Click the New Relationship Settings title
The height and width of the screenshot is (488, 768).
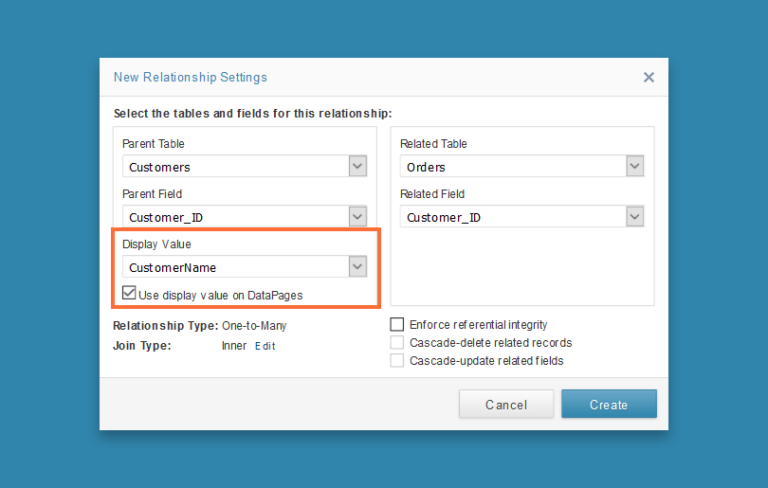pos(191,77)
